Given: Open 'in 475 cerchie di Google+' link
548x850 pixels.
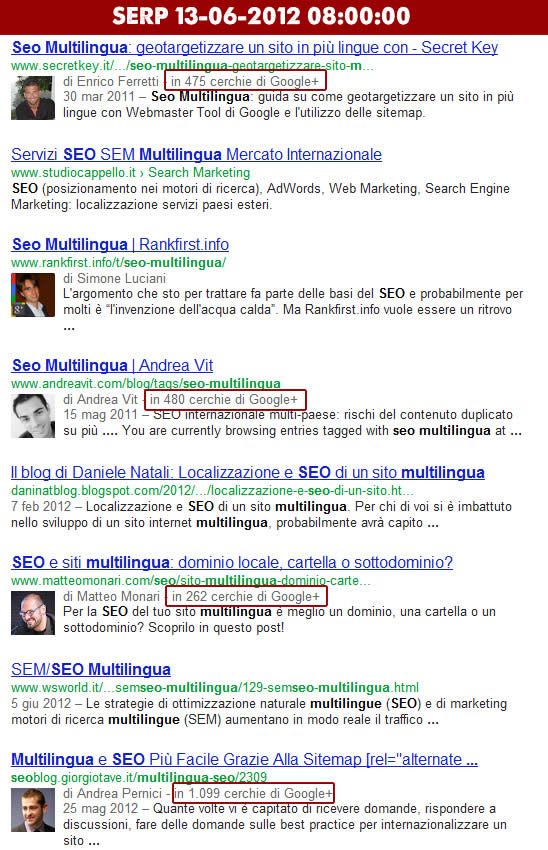Looking at the screenshot, I should [x=245, y=81].
